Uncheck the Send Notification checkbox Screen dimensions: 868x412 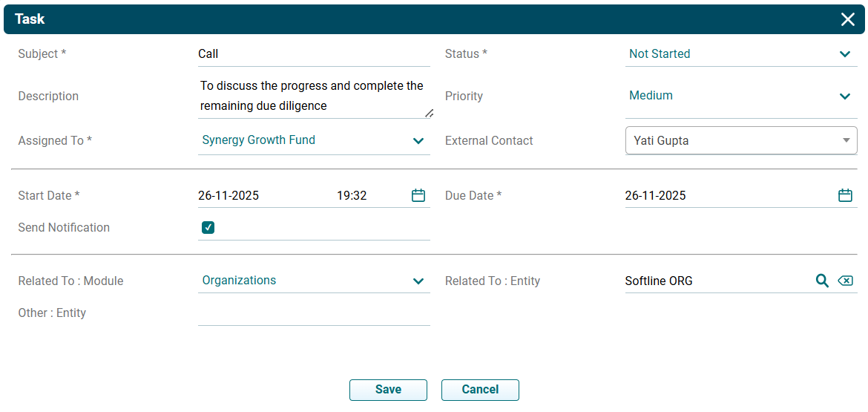pos(208,228)
